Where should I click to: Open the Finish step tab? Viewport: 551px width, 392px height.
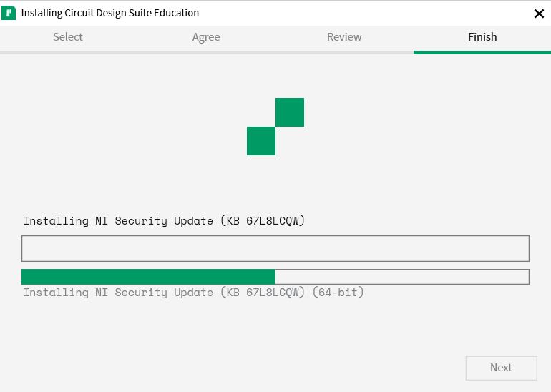[482, 37]
